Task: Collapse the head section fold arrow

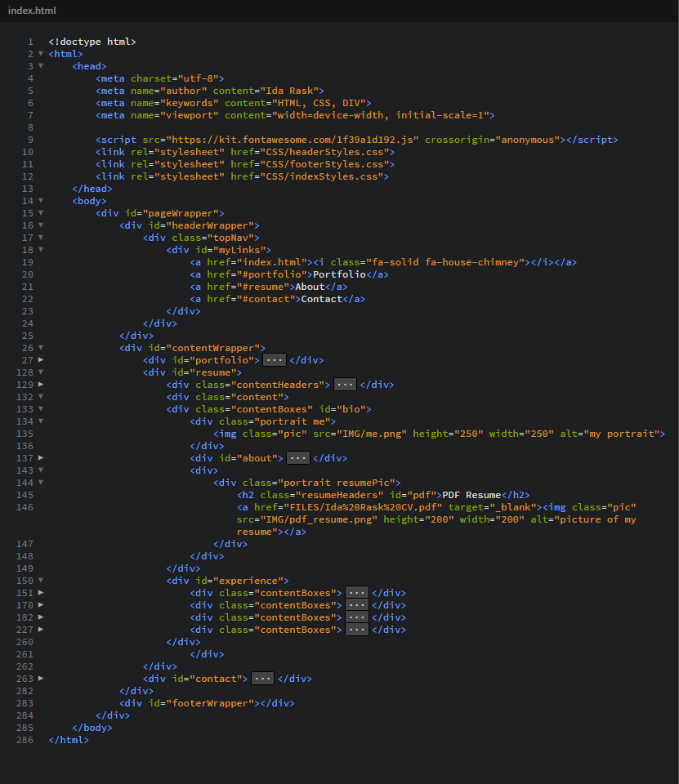Action: (41, 65)
